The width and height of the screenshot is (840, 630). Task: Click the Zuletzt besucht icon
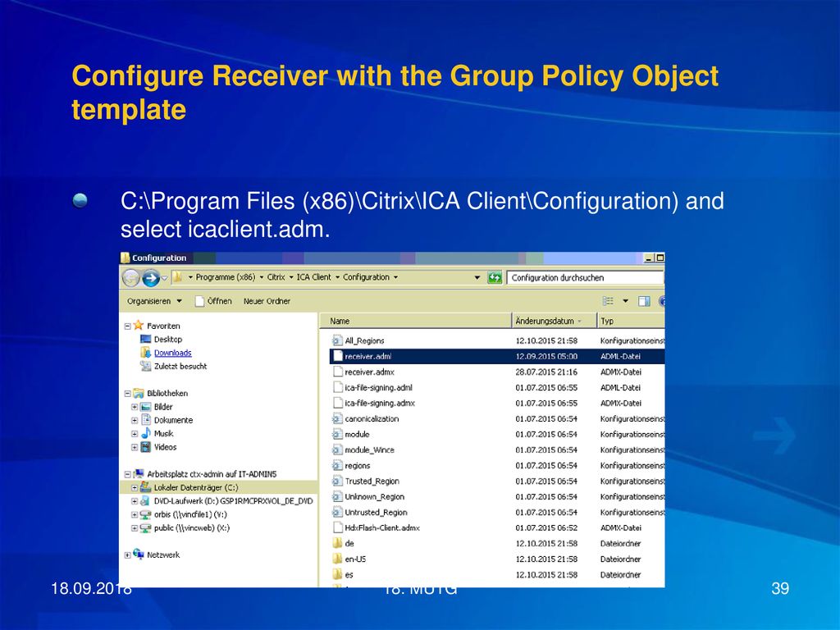[x=145, y=366]
